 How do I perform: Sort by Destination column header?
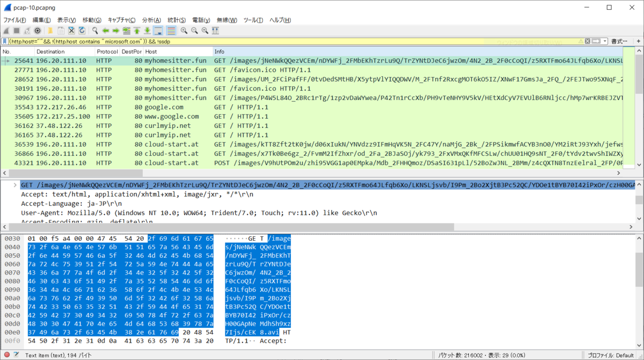pos(64,52)
